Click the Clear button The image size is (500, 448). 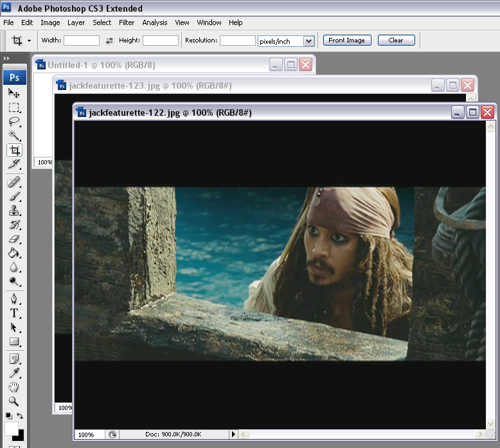[396, 40]
